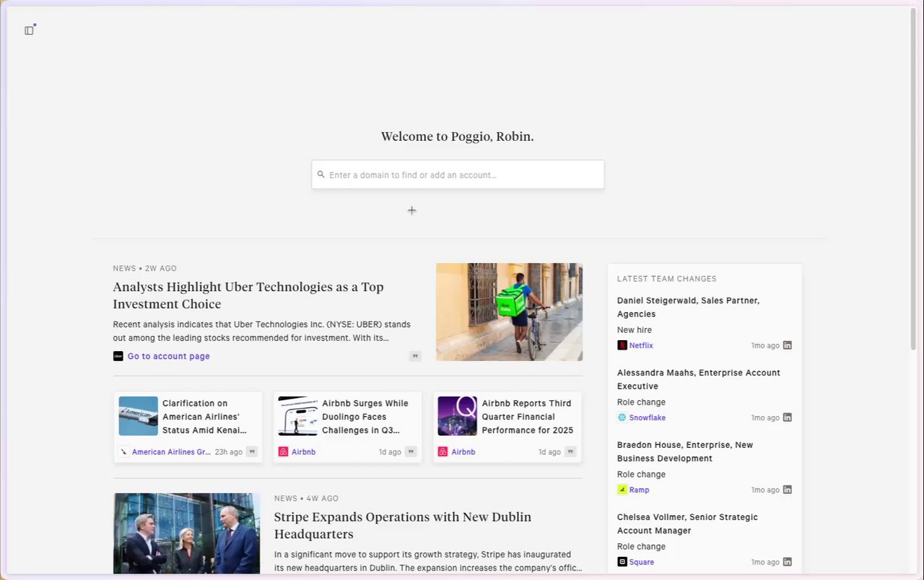Open Airbnb Surges While Duolingo Faces card title
This screenshot has height=580, width=924.
(x=365, y=417)
